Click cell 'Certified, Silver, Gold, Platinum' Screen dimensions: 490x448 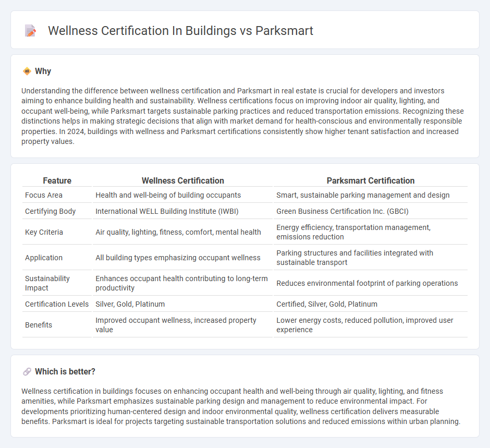[x=327, y=304]
